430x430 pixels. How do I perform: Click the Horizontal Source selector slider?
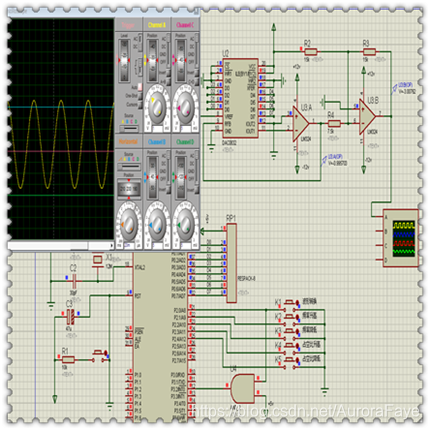tap(129, 166)
